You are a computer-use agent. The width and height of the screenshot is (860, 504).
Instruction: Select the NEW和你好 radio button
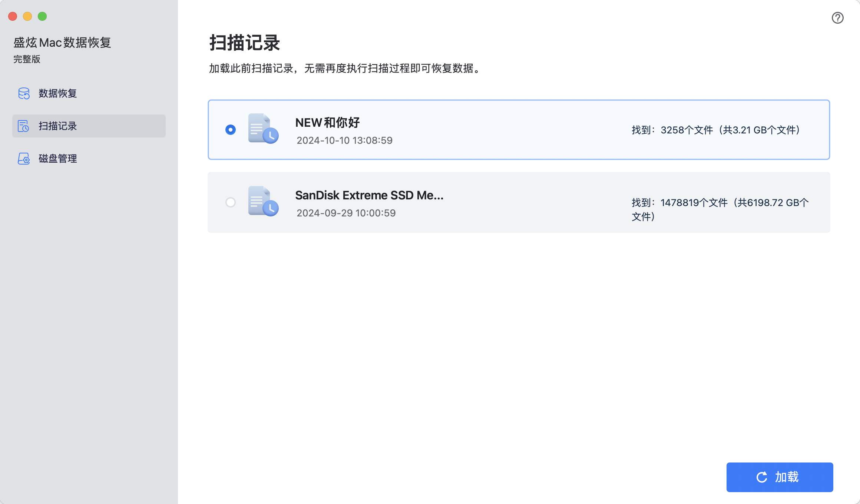tap(231, 130)
